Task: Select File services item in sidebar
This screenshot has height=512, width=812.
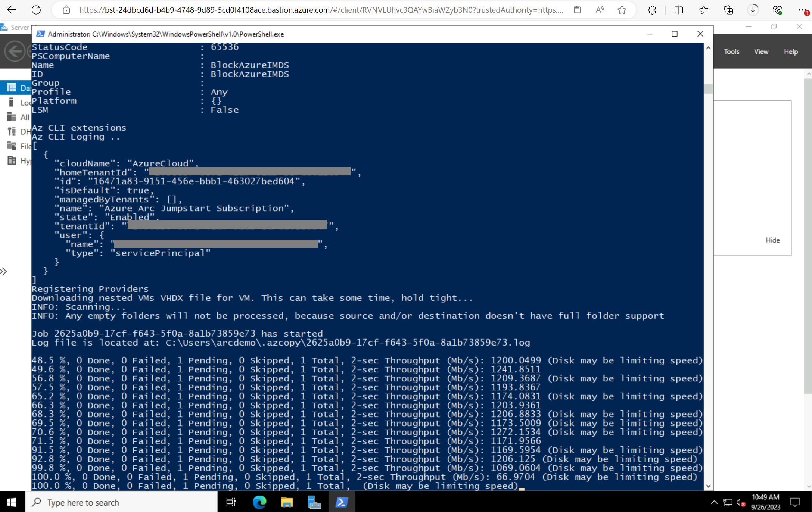Action: [16, 146]
